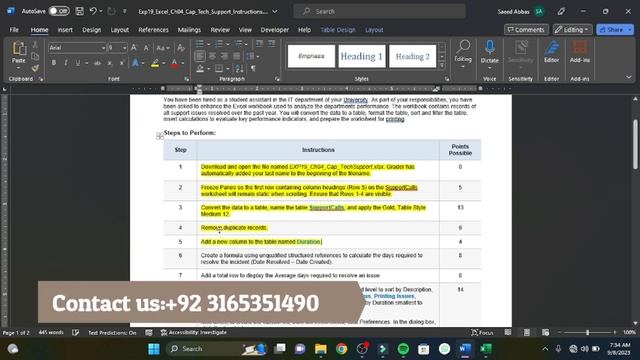640x360 pixels.
Task: Apply the Heading 2 style
Action: pos(412,56)
